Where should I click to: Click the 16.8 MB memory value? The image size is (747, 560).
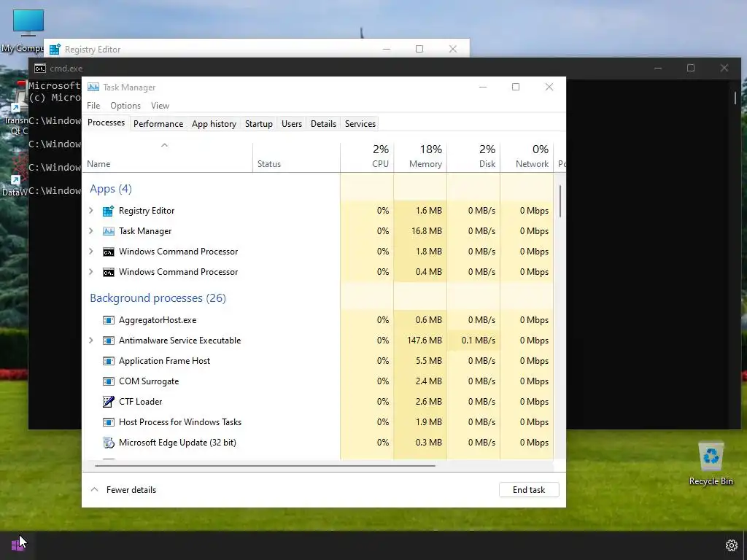426,231
